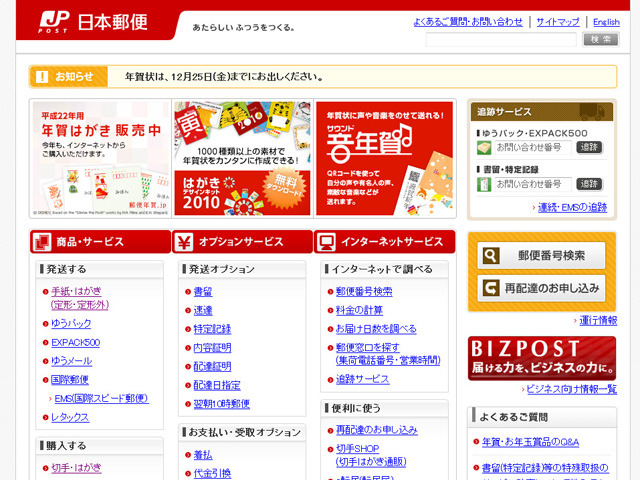
Task: Click the magnifier icon on 郵便番号検索 button
Action: pos(491,256)
